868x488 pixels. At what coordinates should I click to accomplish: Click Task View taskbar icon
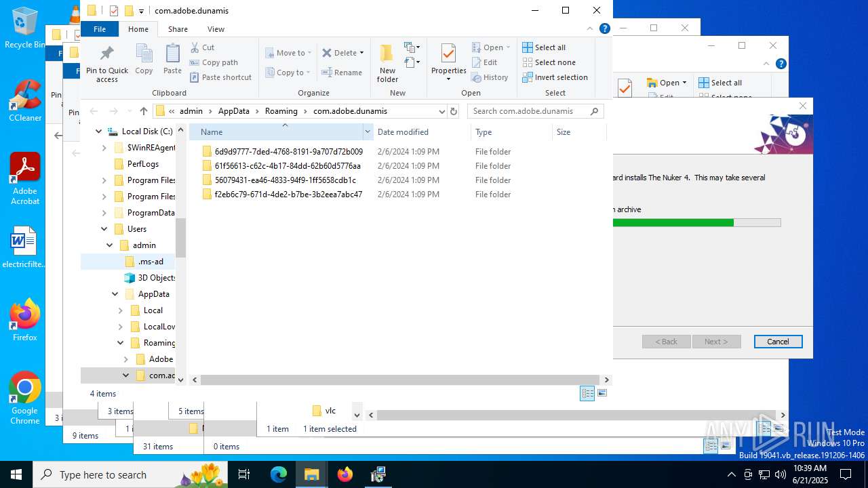(245, 474)
